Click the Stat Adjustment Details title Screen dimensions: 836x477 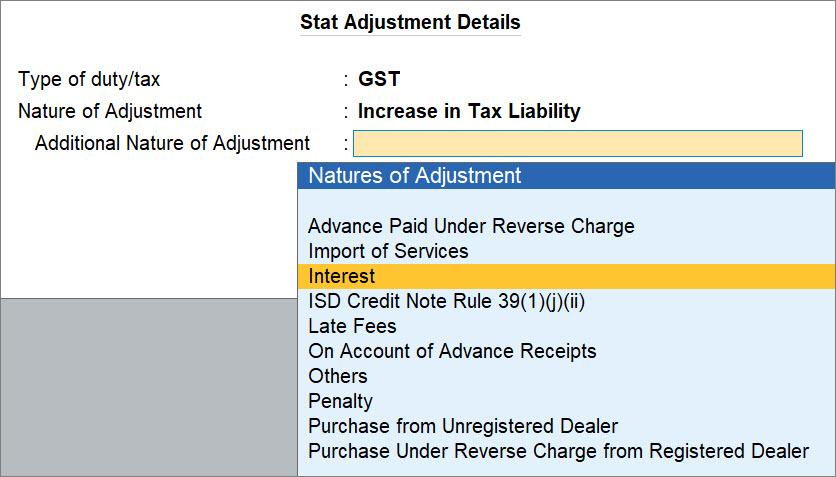(410, 22)
